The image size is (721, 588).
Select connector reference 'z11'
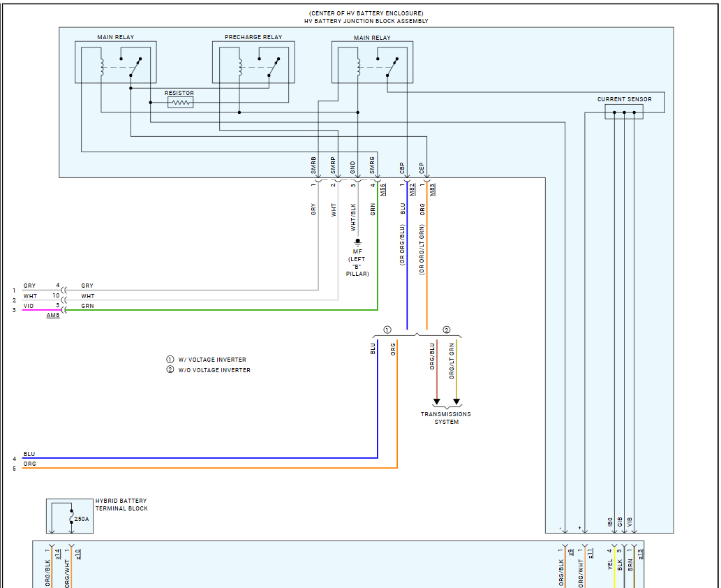pos(590,554)
